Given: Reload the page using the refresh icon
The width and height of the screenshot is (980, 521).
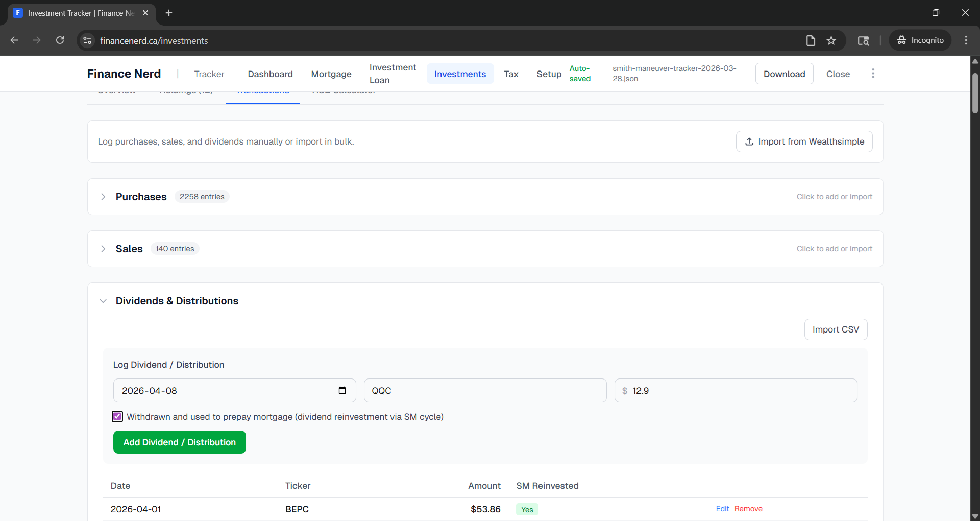Looking at the screenshot, I should tap(60, 40).
